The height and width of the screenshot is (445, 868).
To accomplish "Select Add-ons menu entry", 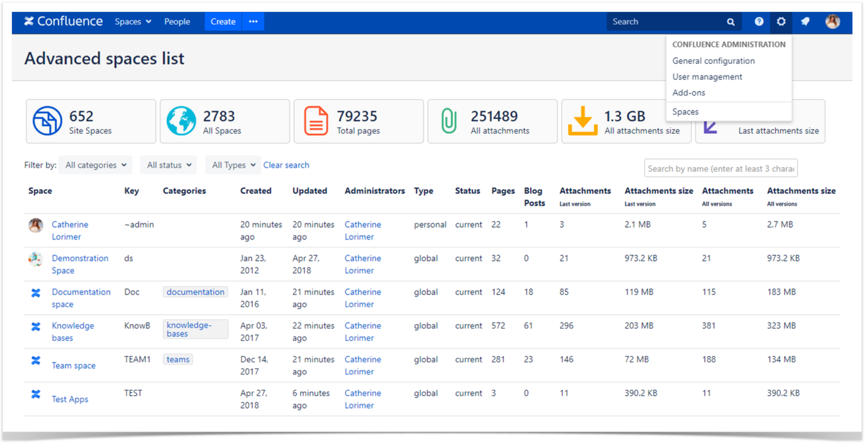I will click(x=688, y=92).
